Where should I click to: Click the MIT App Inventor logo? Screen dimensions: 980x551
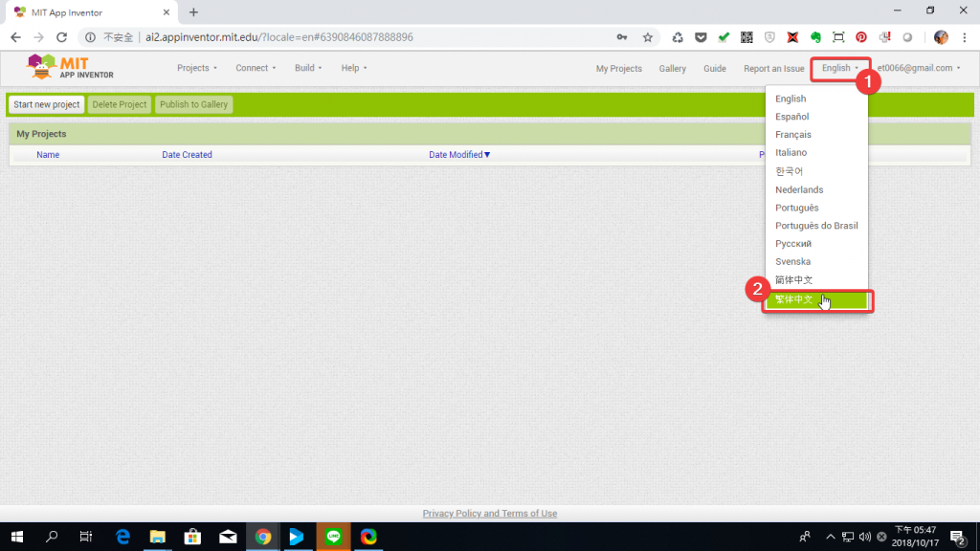tap(70, 68)
